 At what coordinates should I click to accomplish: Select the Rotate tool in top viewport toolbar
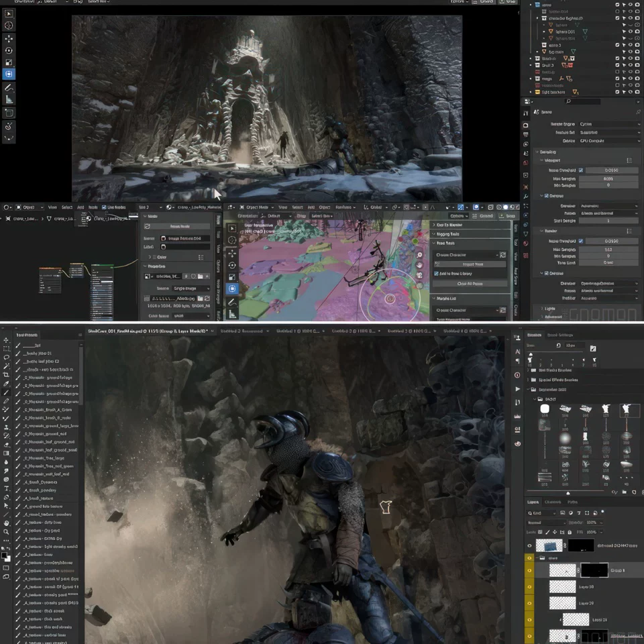click(9, 50)
